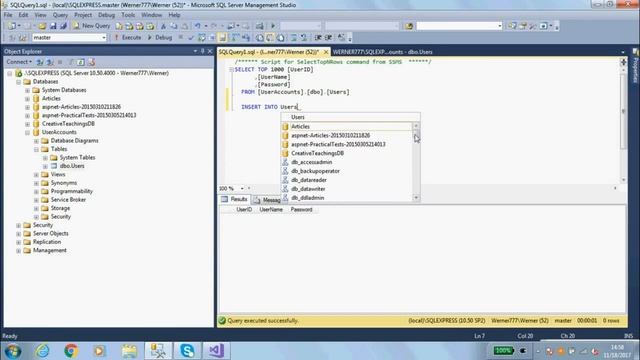
Task: Click the Find icon beside search box
Action: coord(409,26)
